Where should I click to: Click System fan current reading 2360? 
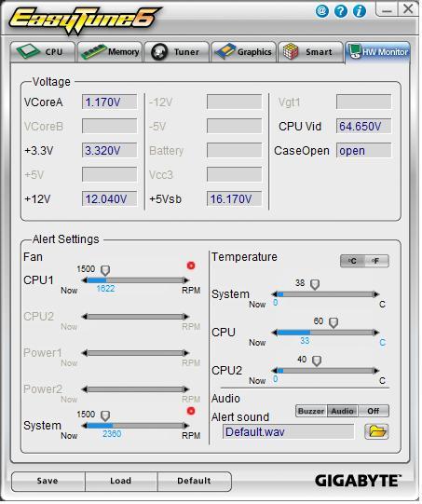point(112,434)
